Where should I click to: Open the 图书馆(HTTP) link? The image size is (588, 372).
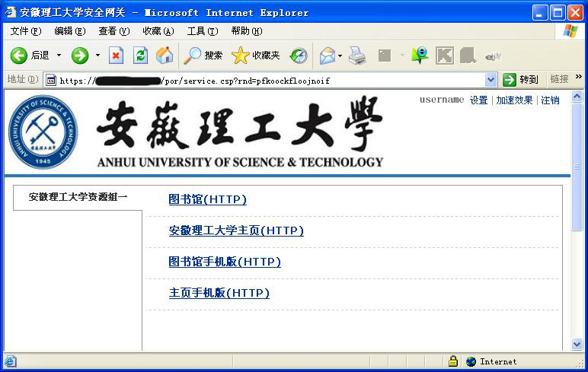click(207, 199)
